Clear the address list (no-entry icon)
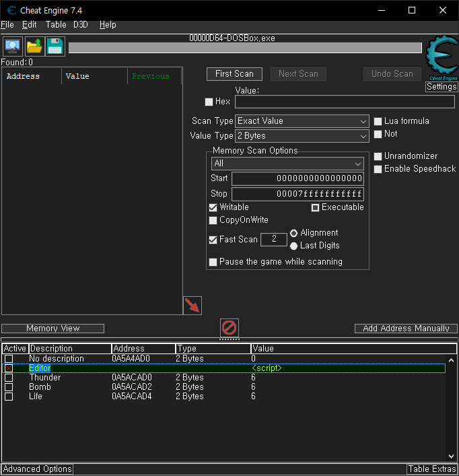This screenshot has height=476, width=459. (229, 328)
